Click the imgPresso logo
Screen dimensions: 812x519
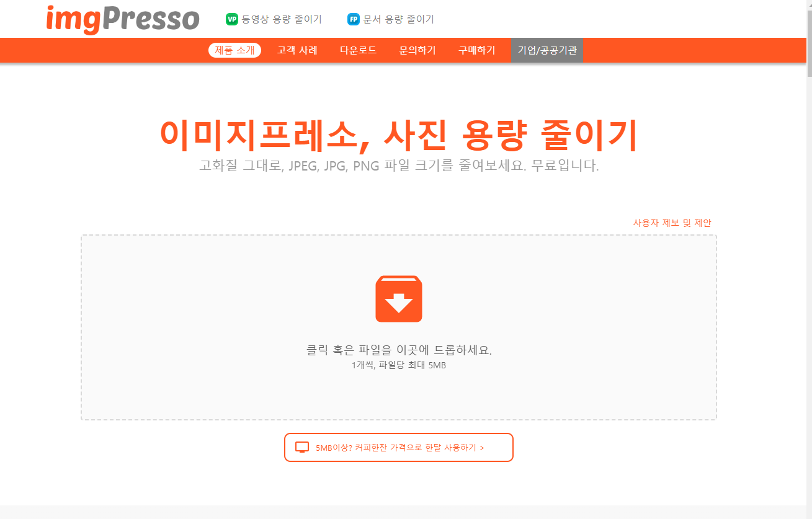(x=123, y=19)
